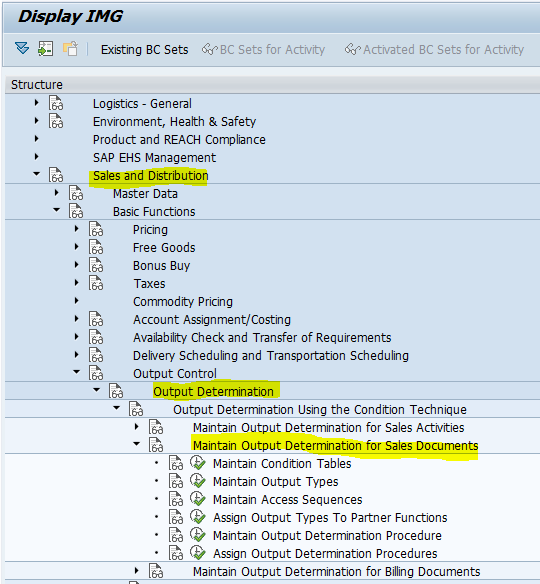Collapse Output Determination Using the Condition Technique

(117, 408)
